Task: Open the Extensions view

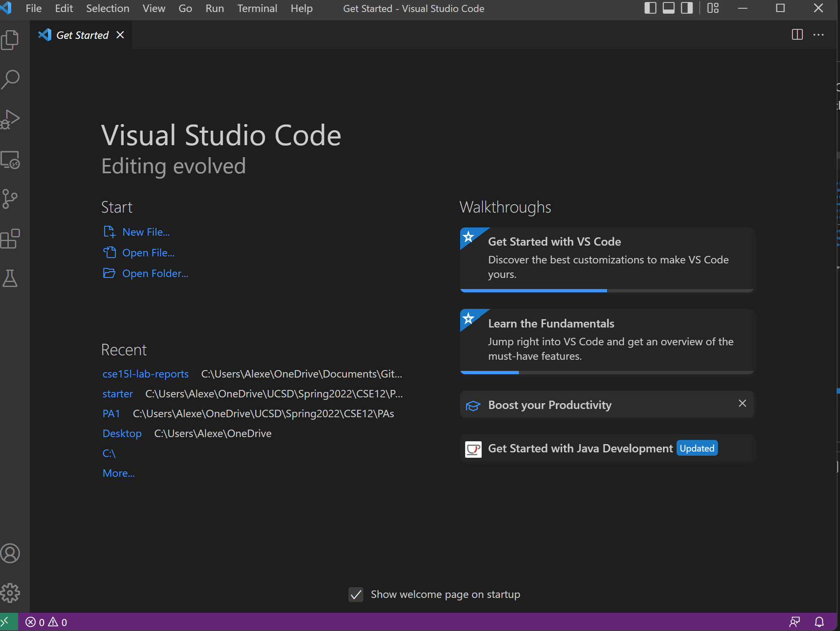Action: pos(10,239)
